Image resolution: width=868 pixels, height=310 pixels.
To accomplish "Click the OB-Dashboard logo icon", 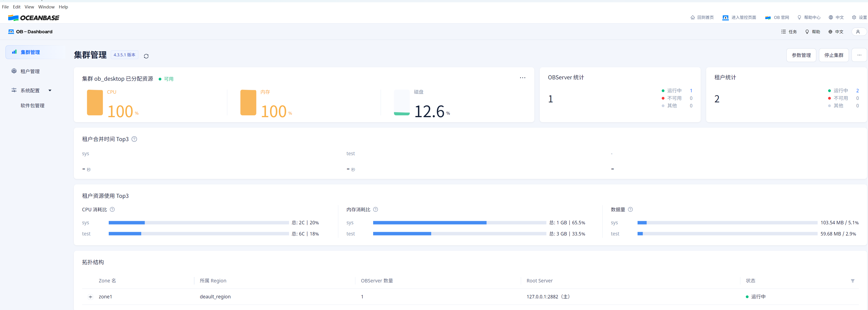I will tap(11, 32).
